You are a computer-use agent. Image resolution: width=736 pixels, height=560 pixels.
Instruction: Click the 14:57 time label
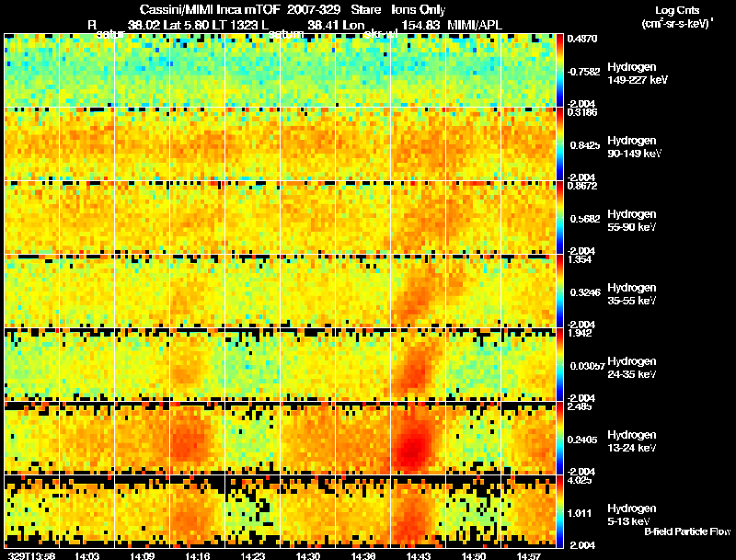528,556
